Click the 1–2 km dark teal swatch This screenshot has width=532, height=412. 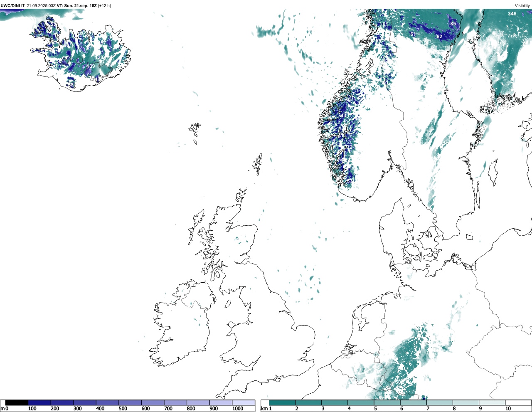point(282,402)
